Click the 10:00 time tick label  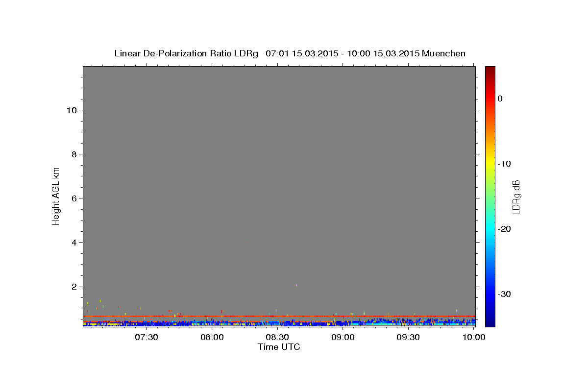[x=474, y=338]
